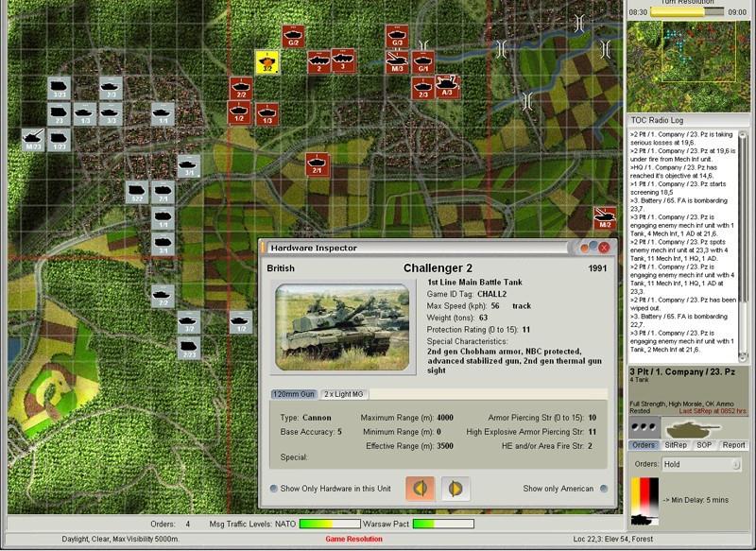Open the SitRep tab

tap(676, 444)
